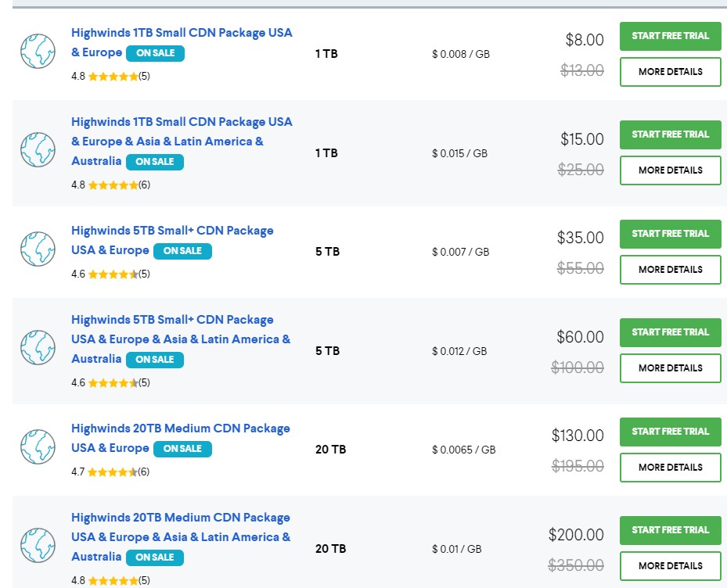Click star rating of the $130.00 package

click(x=113, y=472)
